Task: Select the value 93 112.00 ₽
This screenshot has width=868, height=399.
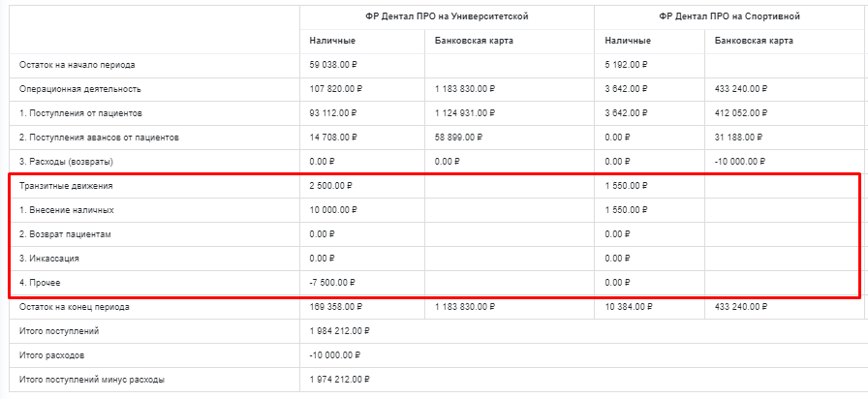Action: (x=333, y=113)
